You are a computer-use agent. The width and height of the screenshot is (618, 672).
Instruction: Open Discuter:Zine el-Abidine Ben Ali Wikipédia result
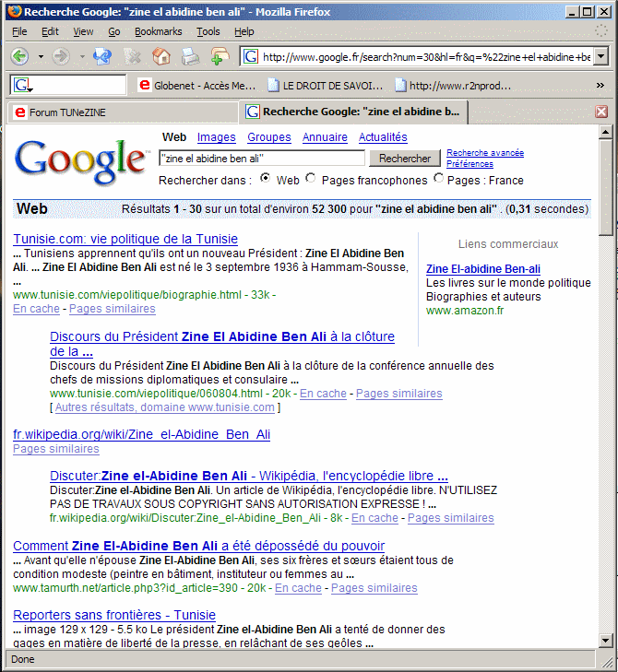(249, 477)
